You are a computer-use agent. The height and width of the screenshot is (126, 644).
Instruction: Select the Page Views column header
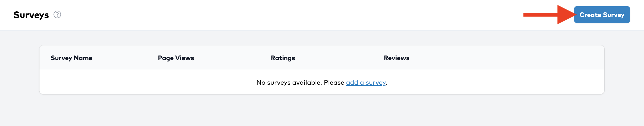(176, 58)
